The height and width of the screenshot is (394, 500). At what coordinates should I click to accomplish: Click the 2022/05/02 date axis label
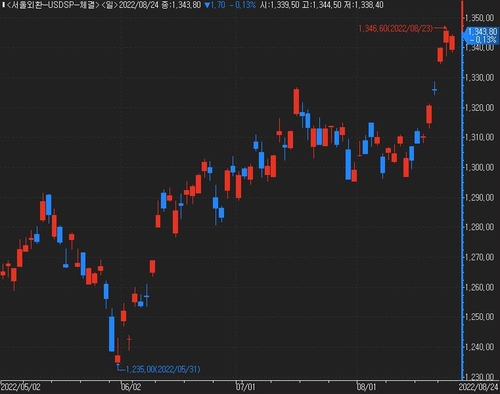click(x=21, y=387)
